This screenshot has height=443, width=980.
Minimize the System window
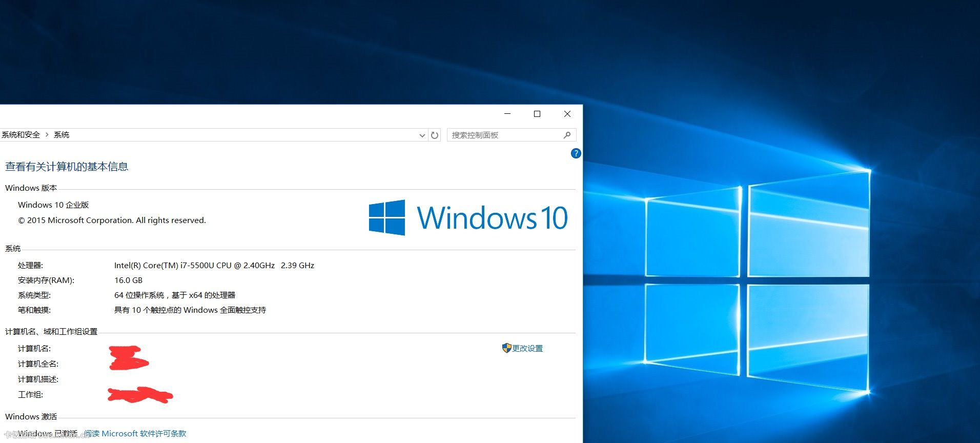[507, 114]
